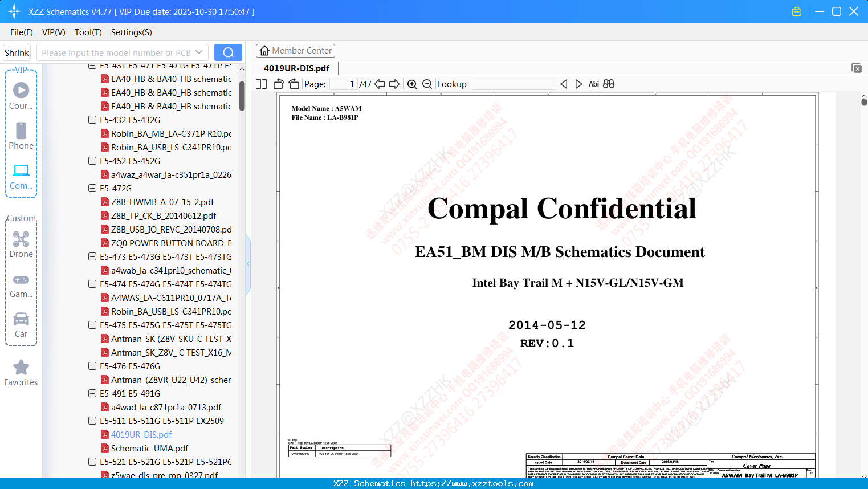Collapse the E5-472G tree node
This screenshot has width=868, height=489.
[92, 188]
